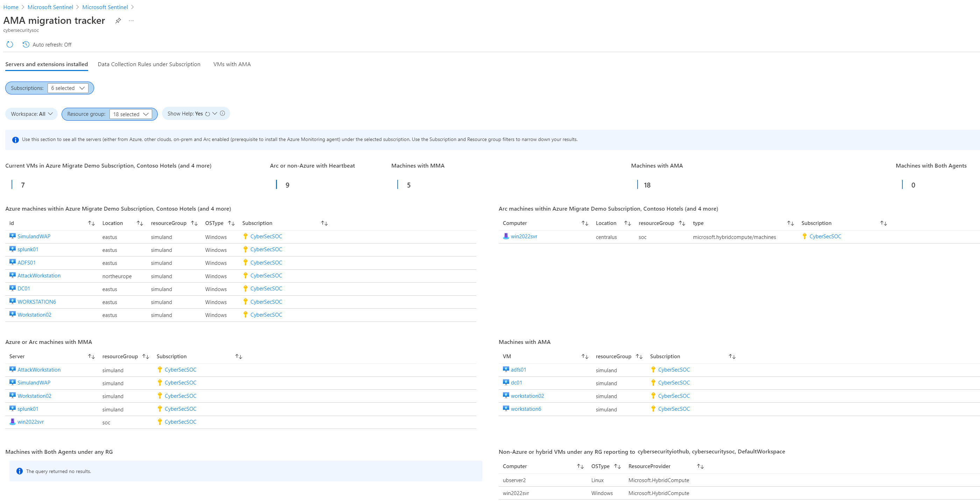Screen dimensions: 980x501
Task: Expand the Resource group 18 selected dropdown
Action: point(130,114)
